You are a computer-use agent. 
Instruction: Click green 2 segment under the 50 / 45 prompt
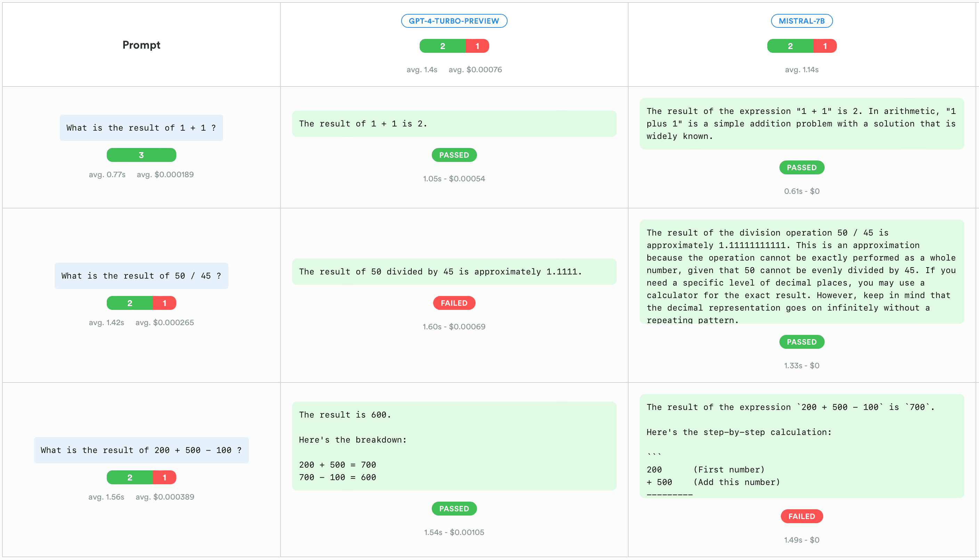(x=130, y=303)
